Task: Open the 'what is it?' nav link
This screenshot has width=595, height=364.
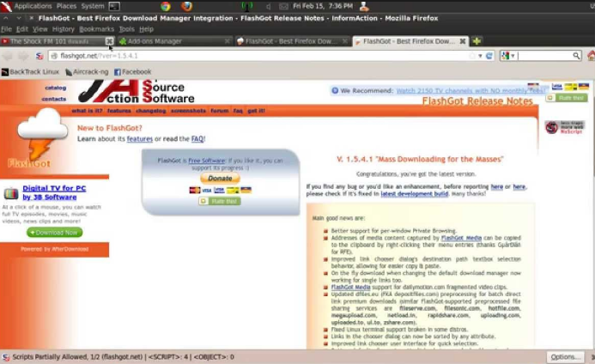Action: coord(87,111)
